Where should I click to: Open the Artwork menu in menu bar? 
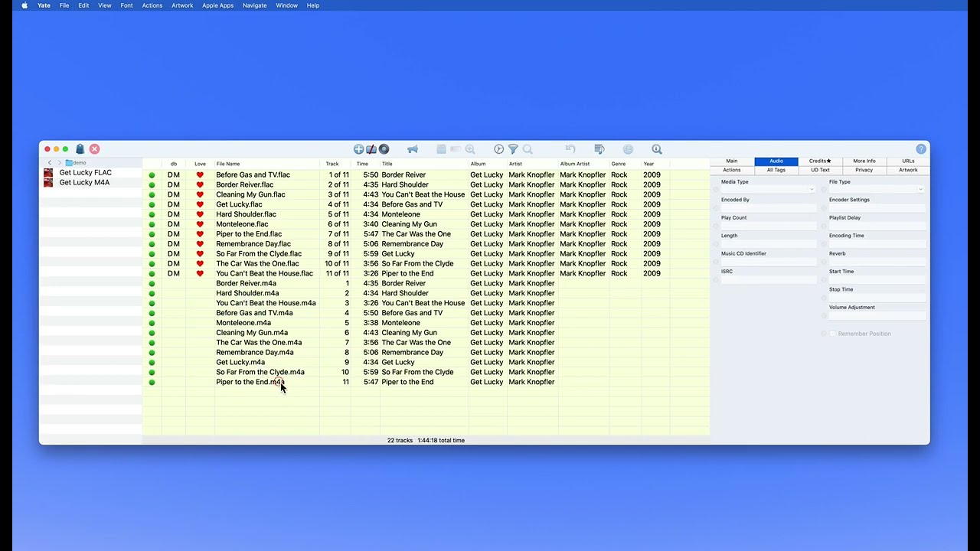click(182, 5)
